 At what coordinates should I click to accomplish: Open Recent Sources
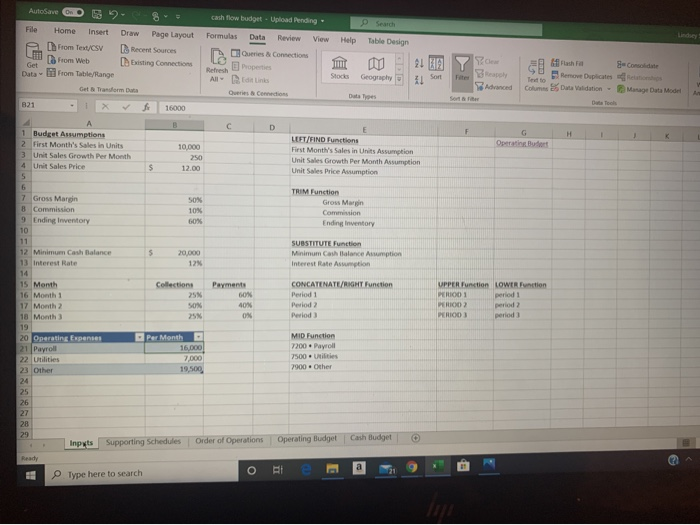(149, 50)
